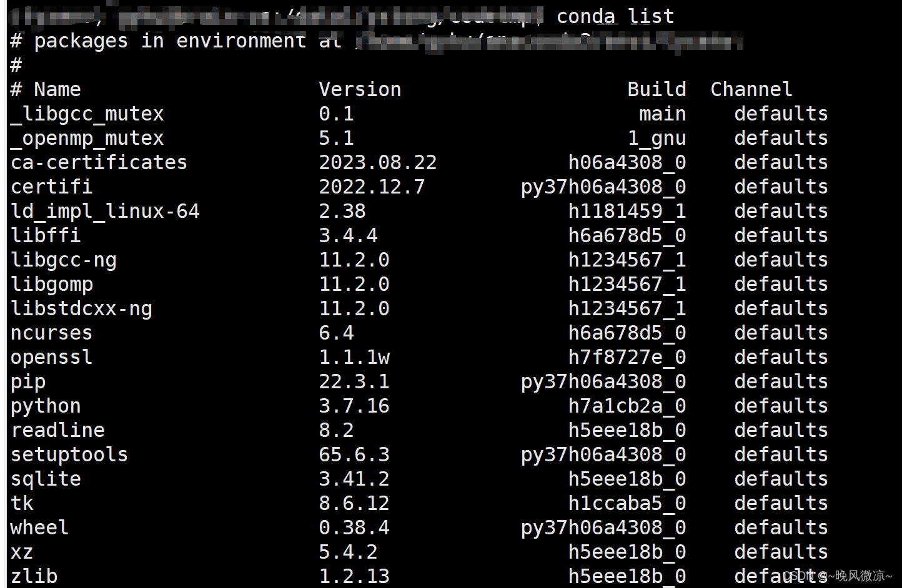Click the '# Name' column header

click(x=46, y=89)
